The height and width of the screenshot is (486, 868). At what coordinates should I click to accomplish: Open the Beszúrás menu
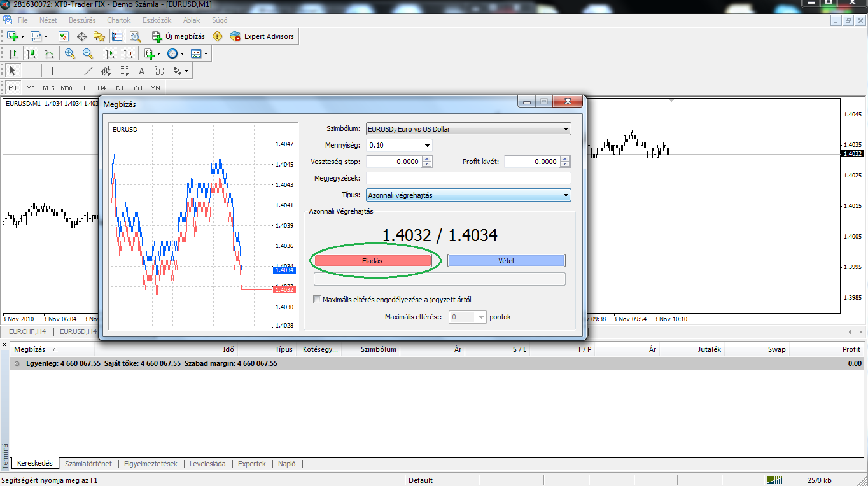tap(82, 20)
